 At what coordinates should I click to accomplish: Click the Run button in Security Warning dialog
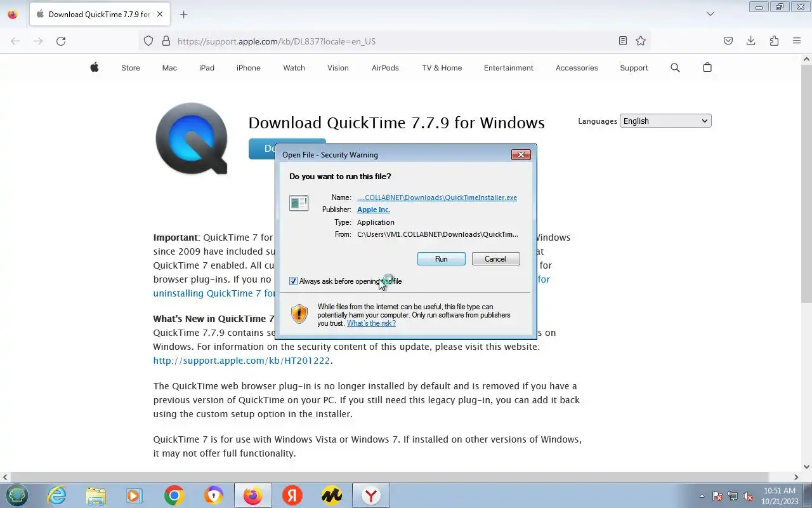442,259
